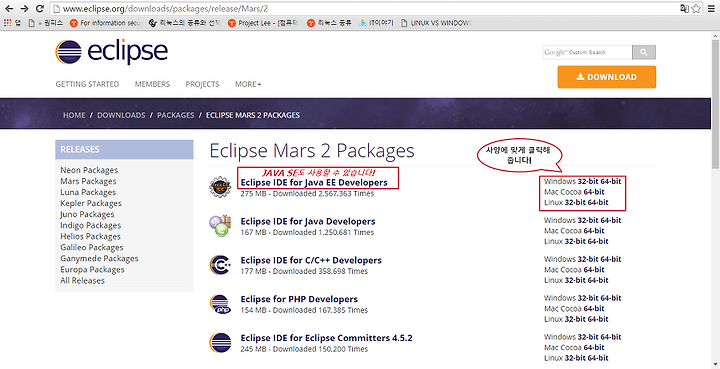Click the C/C++ Developers package icon
Viewport: 720px width, 369px height.
(220, 265)
